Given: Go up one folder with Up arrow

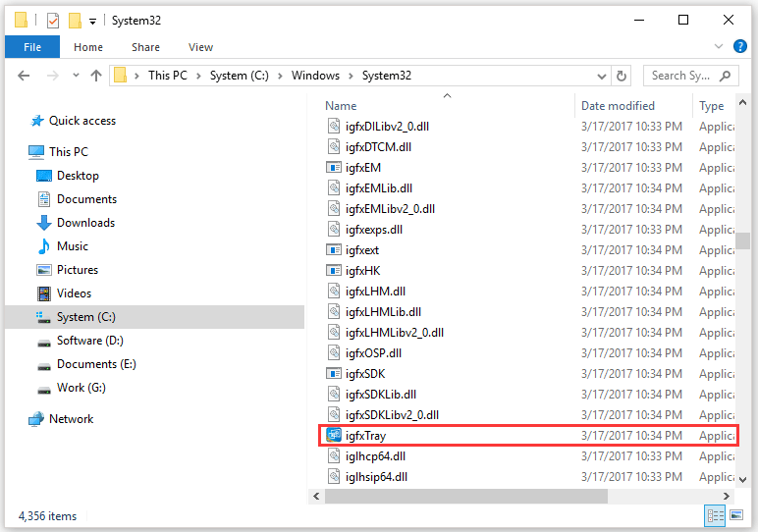Looking at the screenshot, I should tap(96, 76).
